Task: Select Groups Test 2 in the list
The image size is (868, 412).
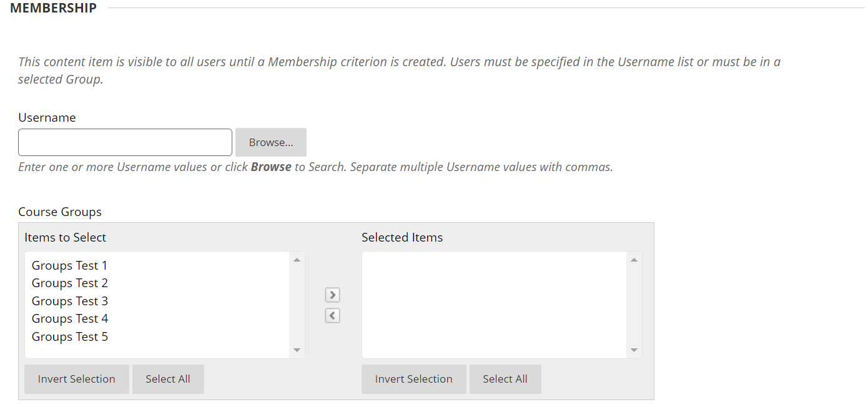Action: coord(70,283)
